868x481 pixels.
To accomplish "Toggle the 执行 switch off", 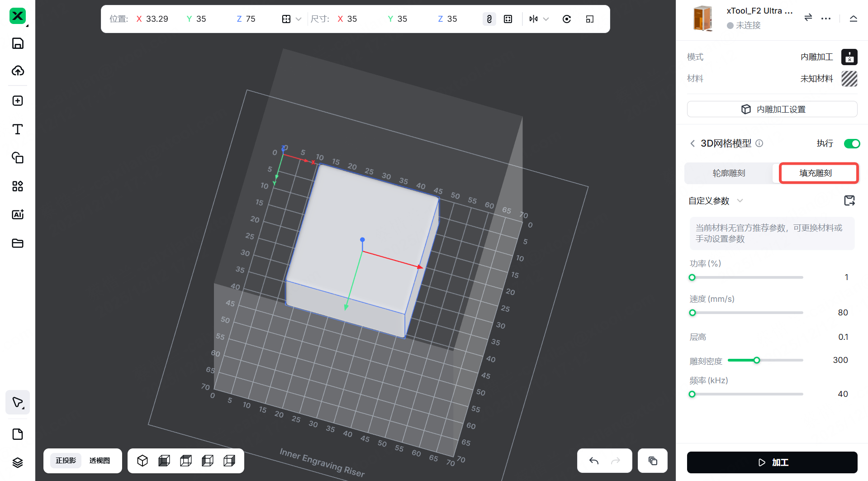I will point(852,143).
